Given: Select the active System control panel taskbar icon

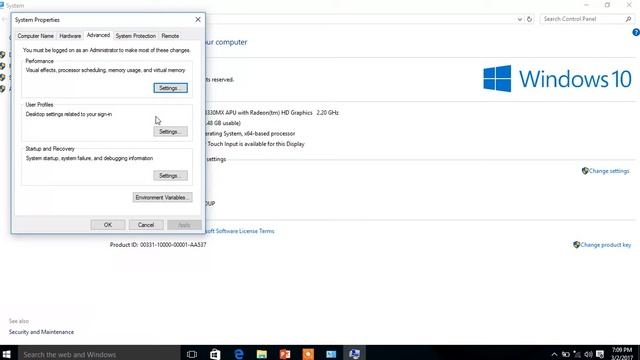Looking at the screenshot, I should 354,354.
